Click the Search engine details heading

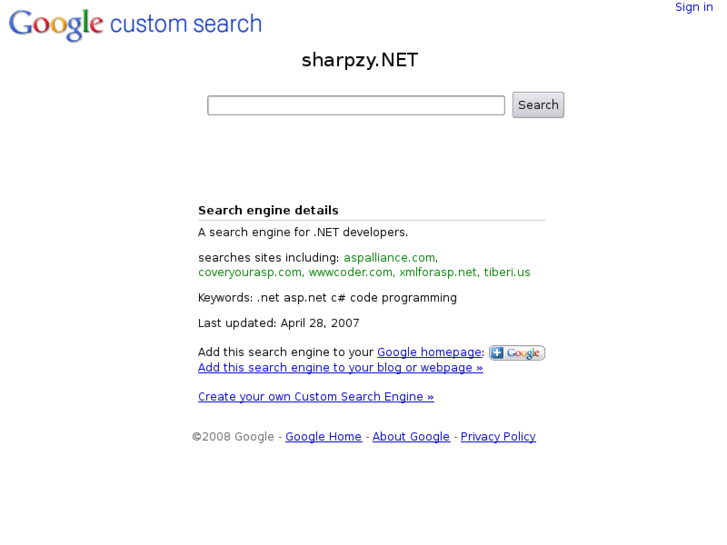coord(268,210)
